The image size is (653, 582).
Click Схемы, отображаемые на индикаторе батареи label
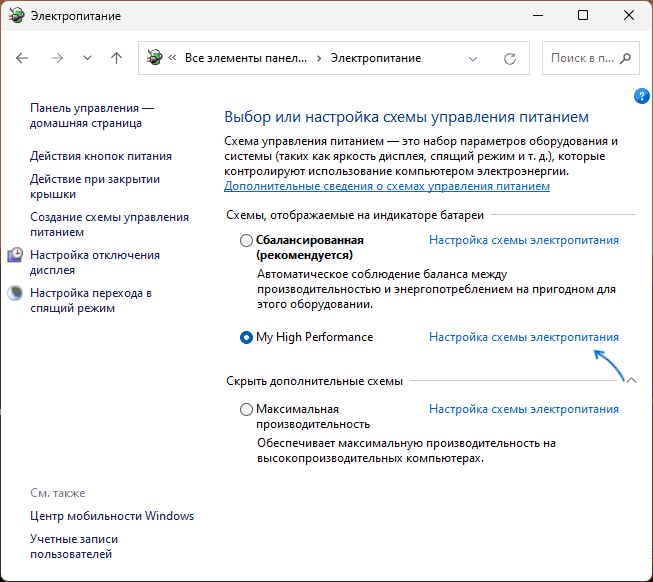pyautogui.click(x=355, y=215)
